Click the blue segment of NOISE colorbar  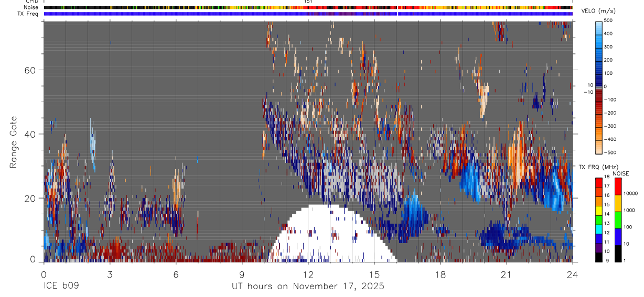(618, 237)
